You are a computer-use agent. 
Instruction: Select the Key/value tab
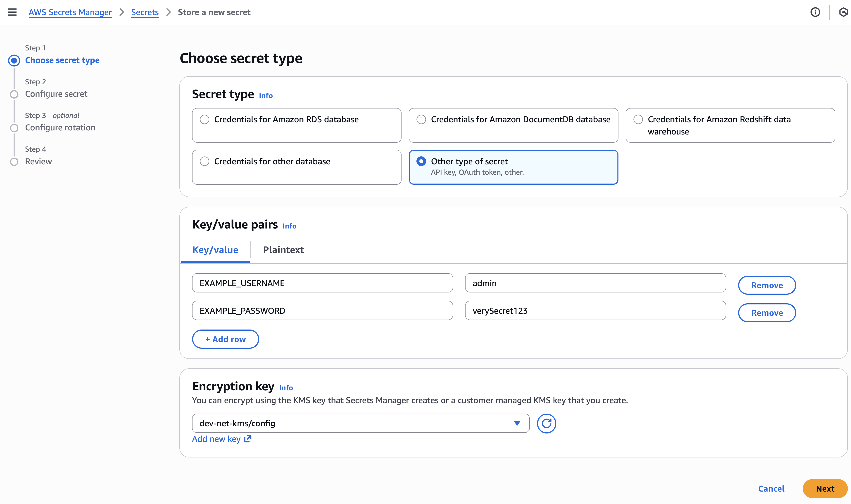(x=215, y=250)
